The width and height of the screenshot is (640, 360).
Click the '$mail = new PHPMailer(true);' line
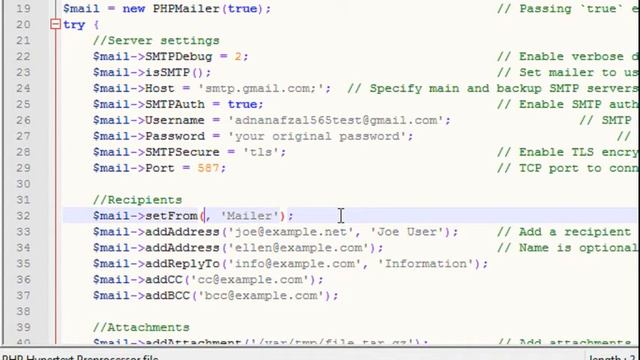tap(167, 9)
